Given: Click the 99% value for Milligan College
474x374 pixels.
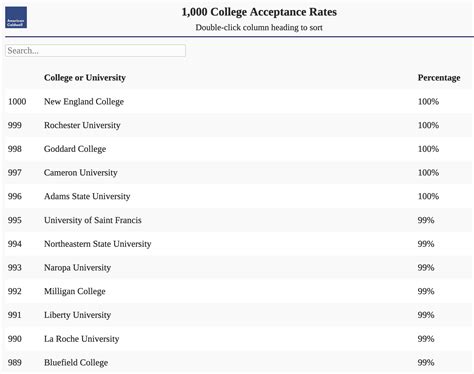Looking at the screenshot, I should pyautogui.click(x=426, y=291).
